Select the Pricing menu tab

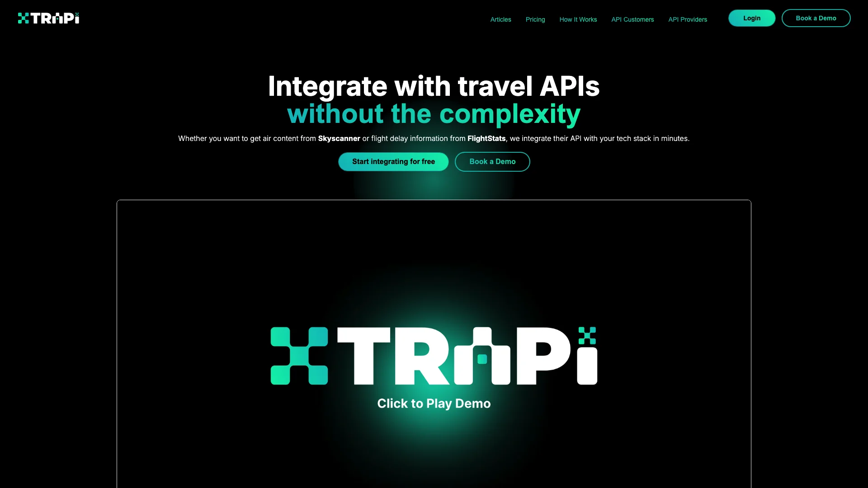[x=535, y=19]
